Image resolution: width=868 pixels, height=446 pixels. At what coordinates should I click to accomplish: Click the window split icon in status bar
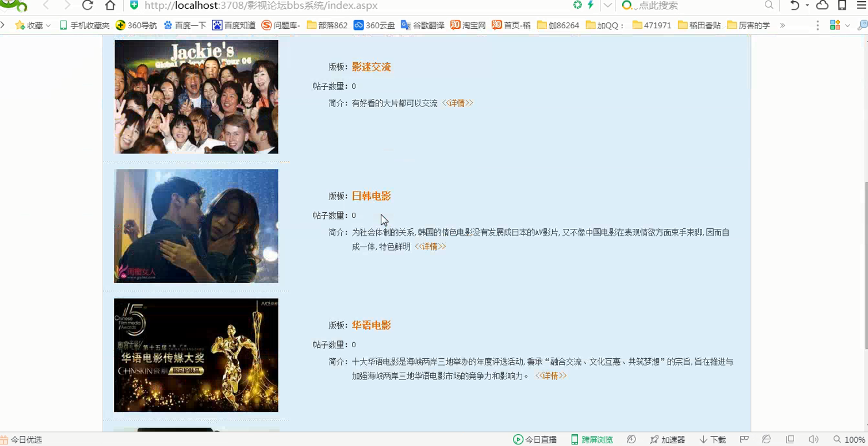pos(790,439)
